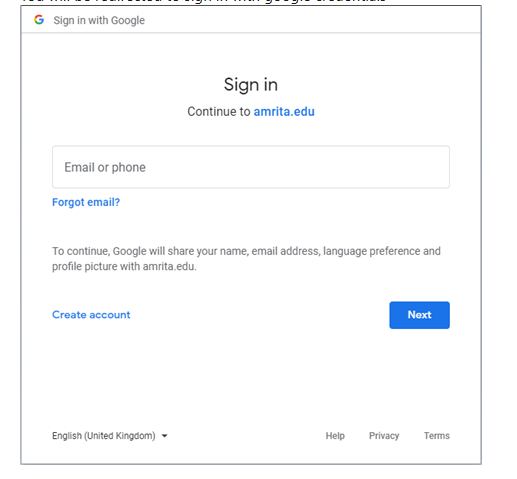This screenshot has width=517, height=479.
Task: Click the blank right side of the dialog header bar
Action: pos(313,20)
